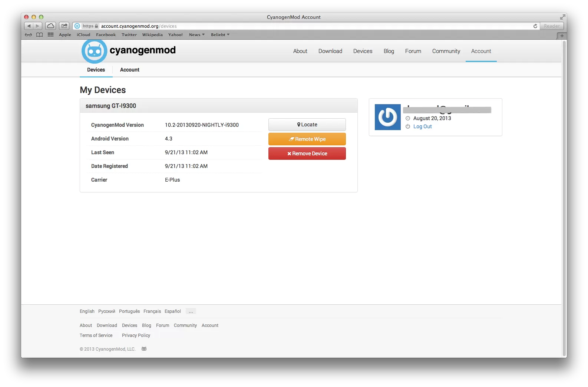Open the footer Community link
Image resolution: width=588 pixels, height=387 pixels.
(185, 325)
